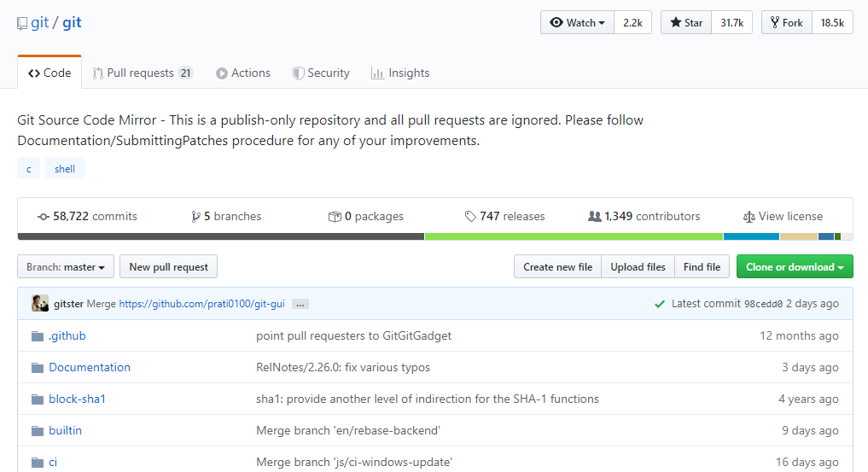
Task: Click the green checkmark commit status icon
Action: [659, 304]
